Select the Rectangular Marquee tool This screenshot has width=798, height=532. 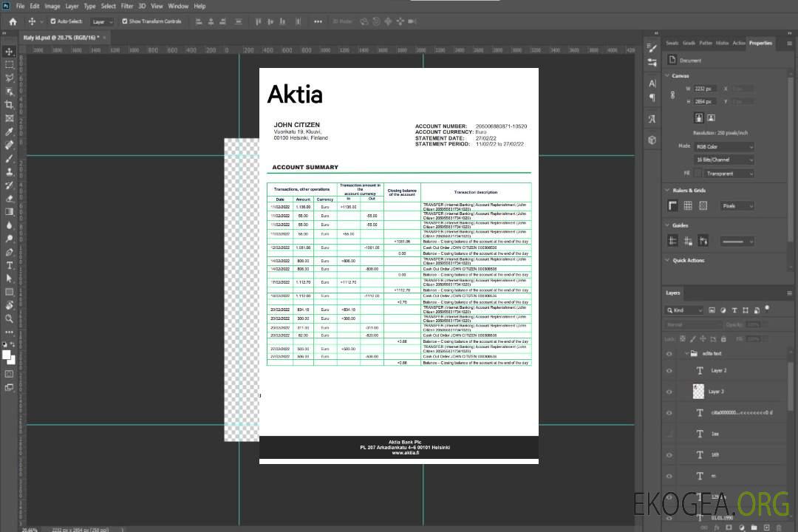(x=9, y=65)
